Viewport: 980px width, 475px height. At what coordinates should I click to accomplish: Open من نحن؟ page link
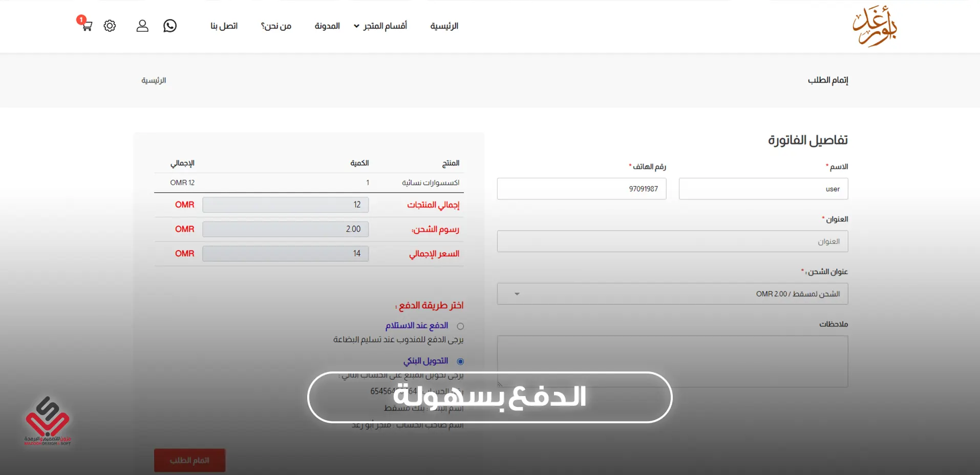pos(276,26)
